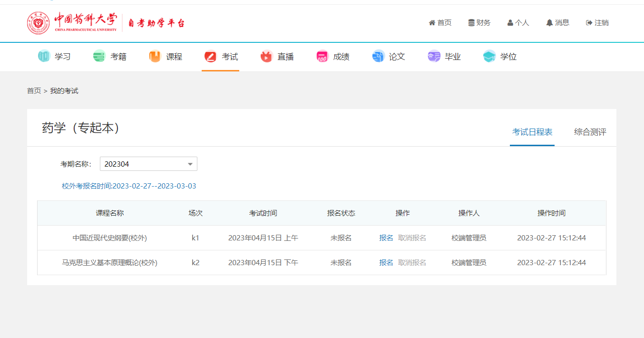644x338 pixels.
Task: Open 成绩 grades using the pink icon
Action: pos(322,57)
